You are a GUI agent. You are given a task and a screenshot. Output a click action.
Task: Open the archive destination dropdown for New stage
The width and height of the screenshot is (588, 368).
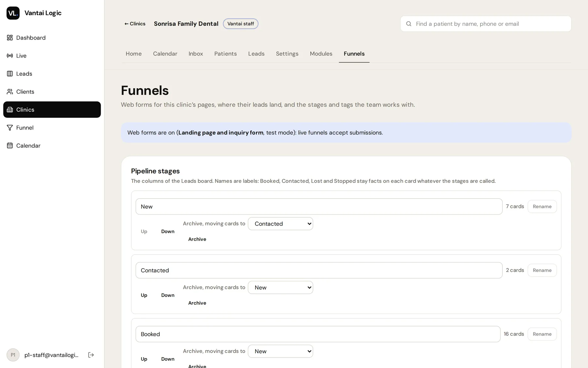coord(281,224)
